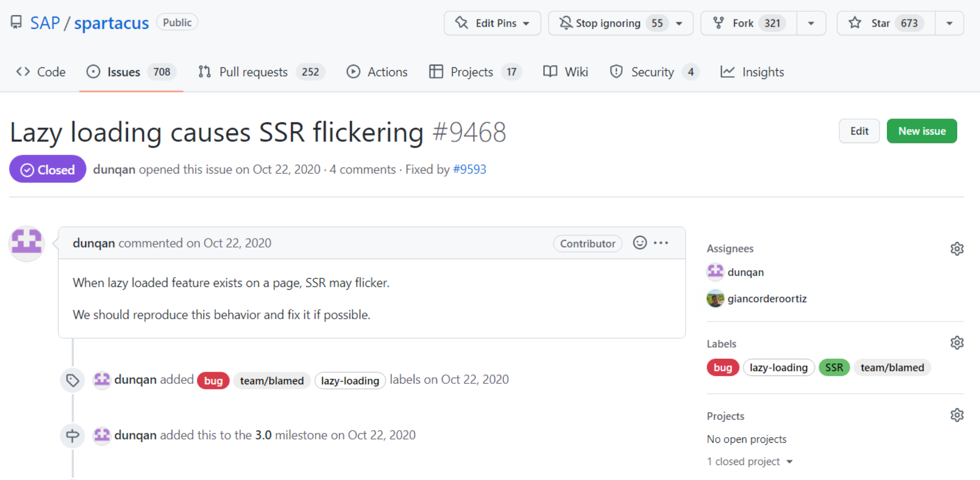Click the Wiki tab's book icon
Viewport: 980px width, 480px height.
tap(550, 72)
